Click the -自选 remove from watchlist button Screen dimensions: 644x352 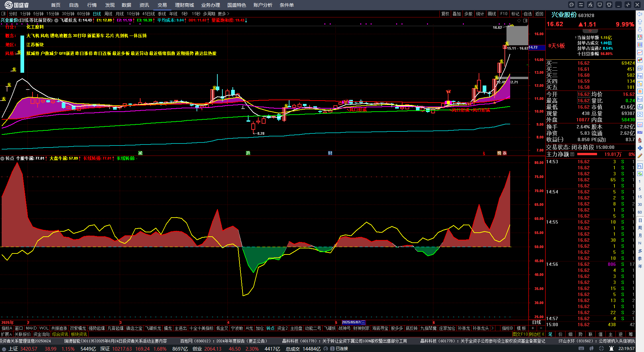527,14
